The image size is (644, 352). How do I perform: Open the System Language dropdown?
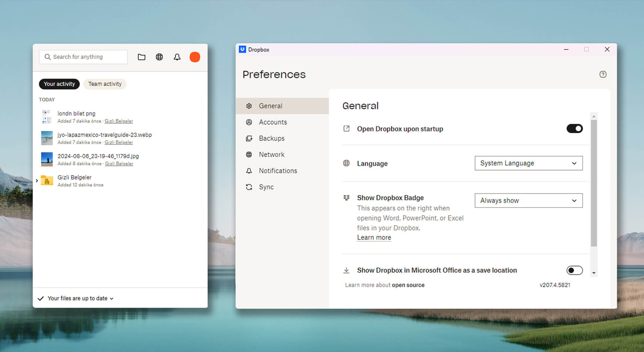(529, 163)
